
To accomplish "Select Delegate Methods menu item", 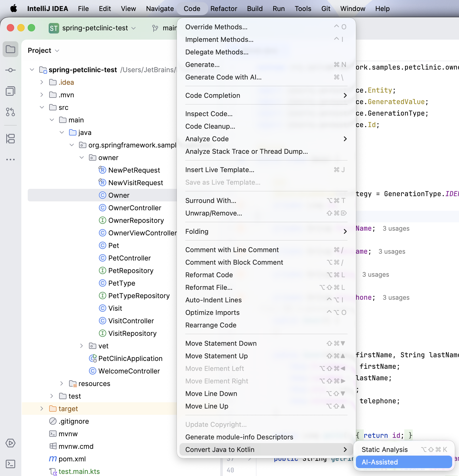I will point(266,52).
